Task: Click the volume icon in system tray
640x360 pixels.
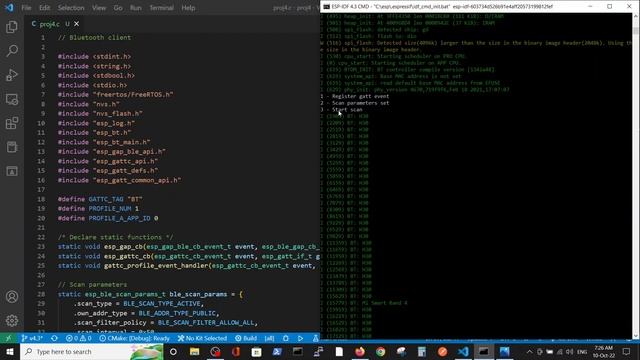Action: (x=569, y=351)
